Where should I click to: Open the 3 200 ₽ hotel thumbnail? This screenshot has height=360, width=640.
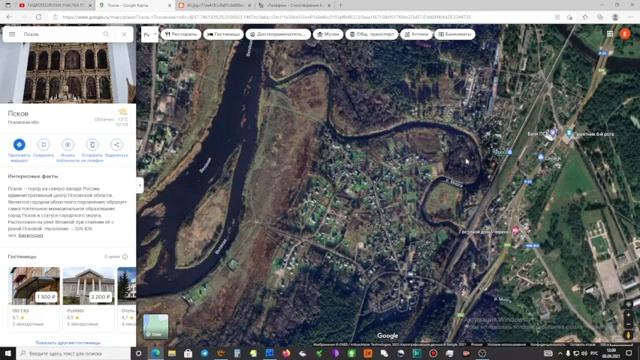tap(89, 286)
